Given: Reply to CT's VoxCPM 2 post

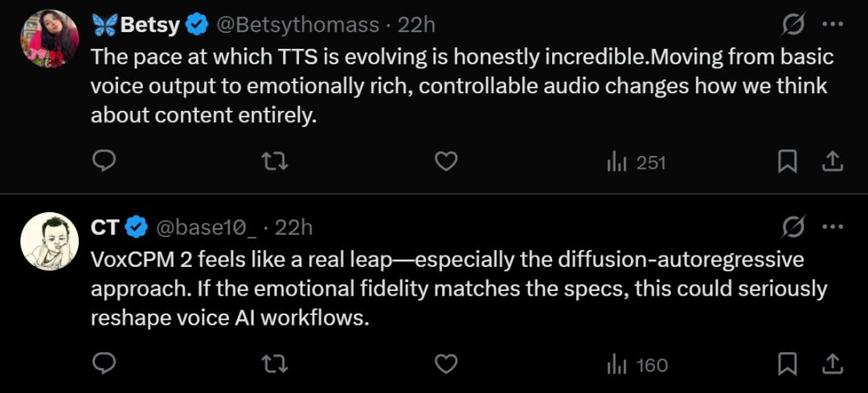Looking at the screenshot, I should [x=104, y=365].
